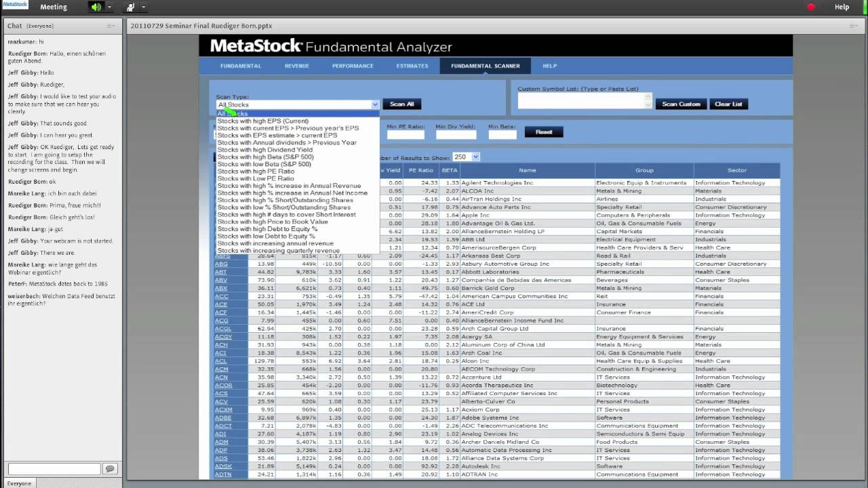
Task: Click the Name column header
Action: [527, 170]
